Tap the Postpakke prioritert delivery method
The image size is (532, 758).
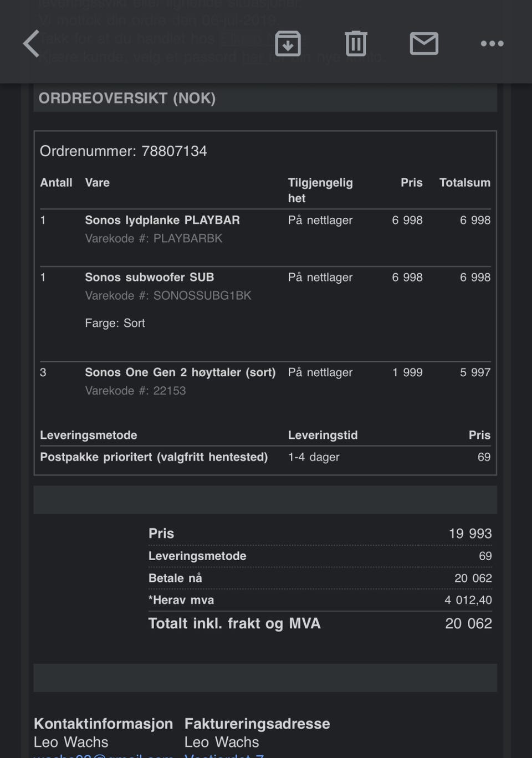pyautogui.click(x=154, y=457)
